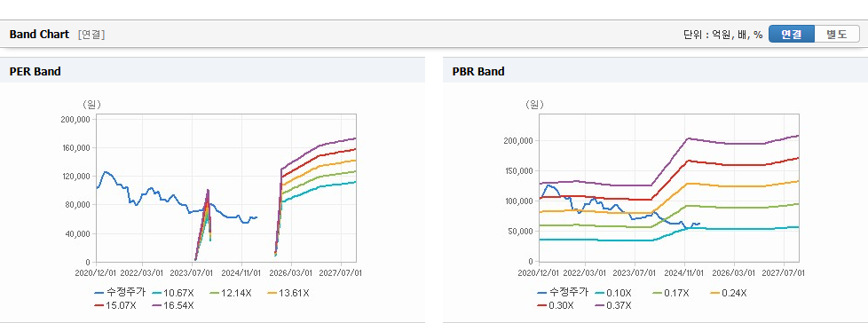Click the (원) unit label above PBR chart
The image size is (868, 323).
point(534,104)
